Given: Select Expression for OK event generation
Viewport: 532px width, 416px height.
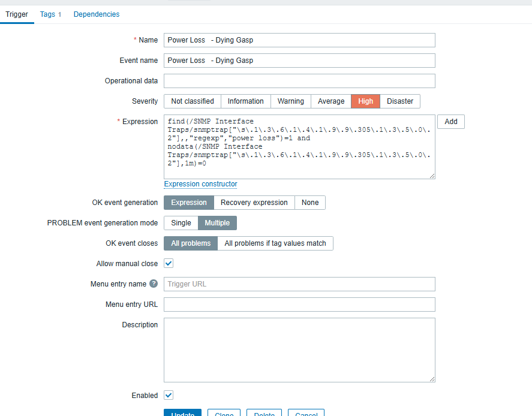Looking at the screenshot, I should pyautogui.click(x=189, y=203).
